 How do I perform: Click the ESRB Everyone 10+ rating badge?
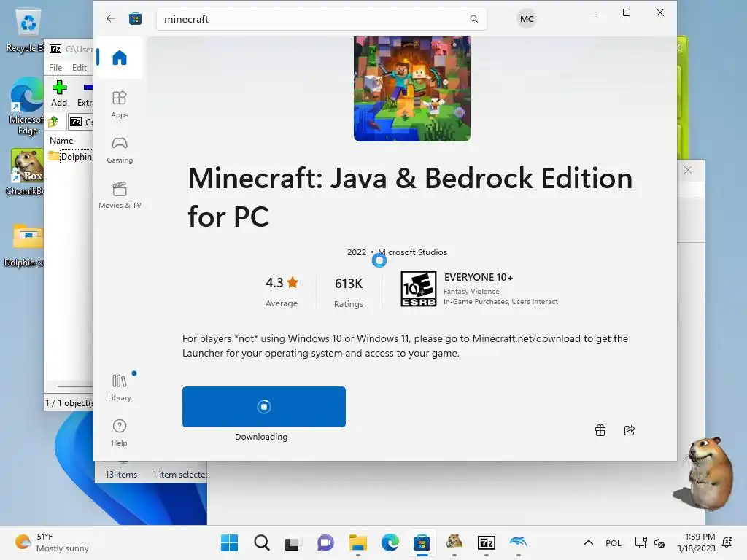[x=418, y=289]
